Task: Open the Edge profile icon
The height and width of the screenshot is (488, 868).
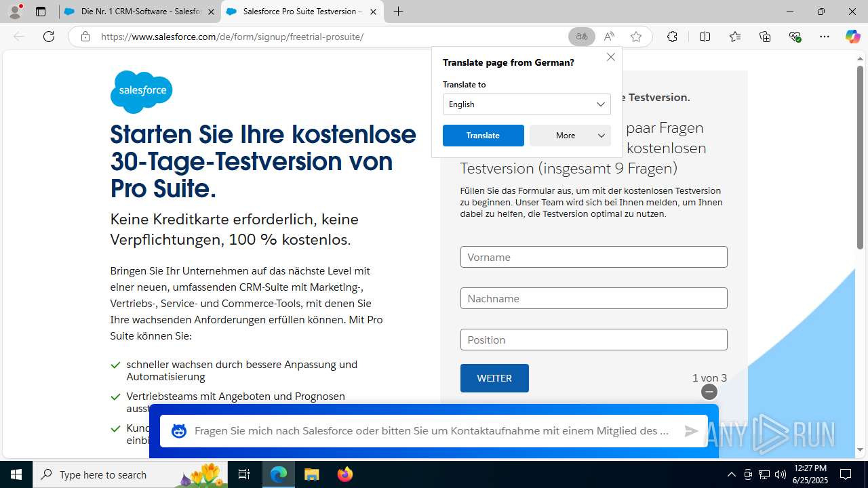Action: (x=15, y=12)
